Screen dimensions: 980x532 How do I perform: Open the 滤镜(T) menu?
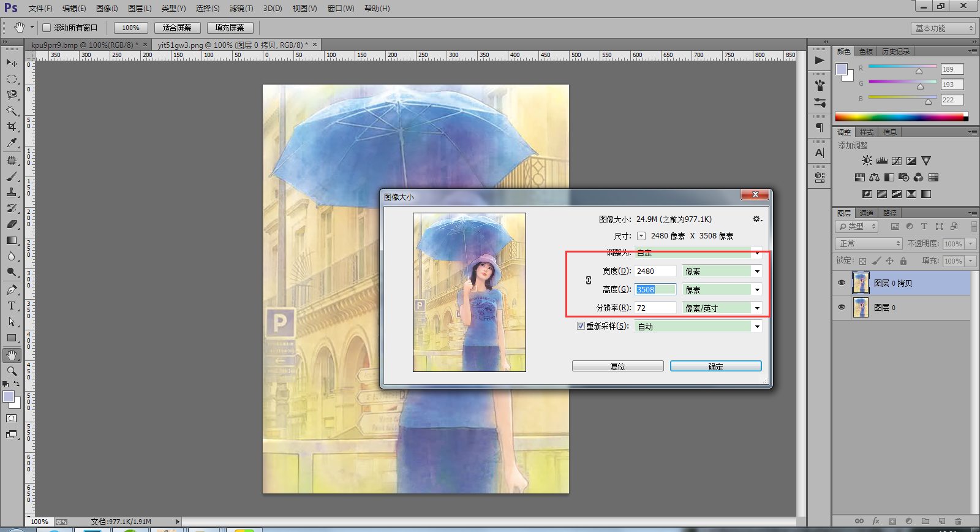(241, 9)
